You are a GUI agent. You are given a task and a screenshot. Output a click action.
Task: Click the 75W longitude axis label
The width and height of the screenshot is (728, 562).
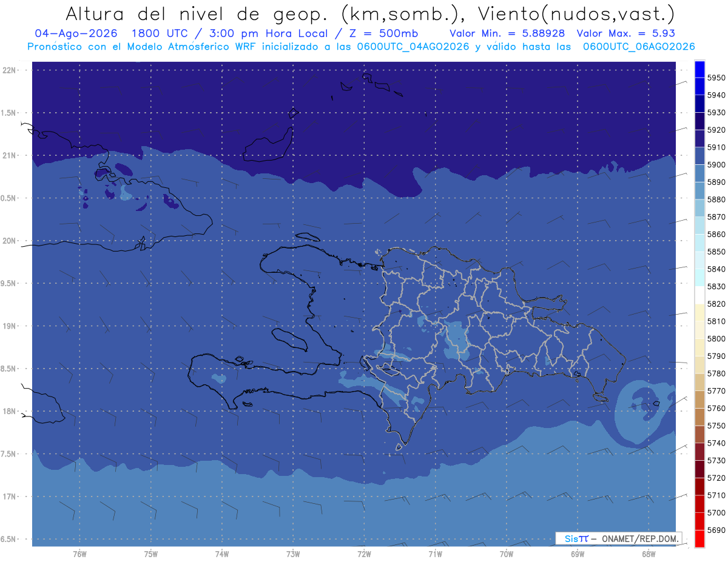[x=151, y=554]
